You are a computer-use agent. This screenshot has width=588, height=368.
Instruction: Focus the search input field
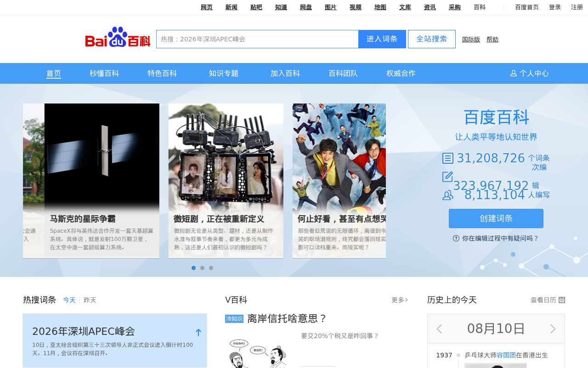pyautogui.click(x=257, y=39)
